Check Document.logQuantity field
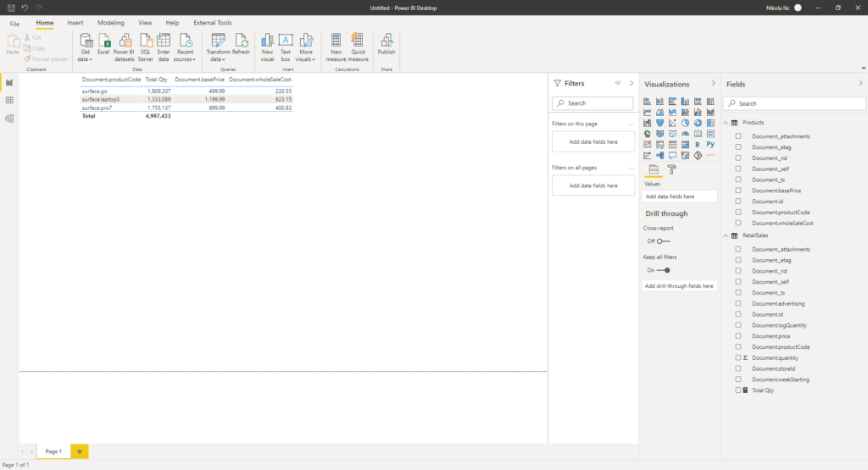 tap(738, 325)
